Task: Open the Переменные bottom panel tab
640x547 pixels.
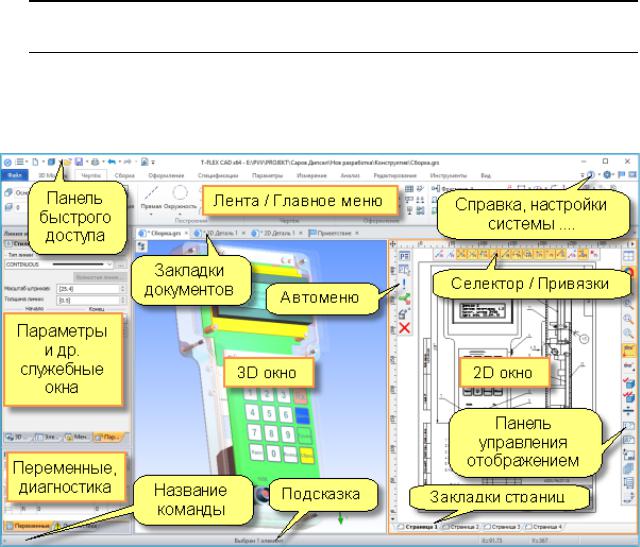Action: coord(28,526)
